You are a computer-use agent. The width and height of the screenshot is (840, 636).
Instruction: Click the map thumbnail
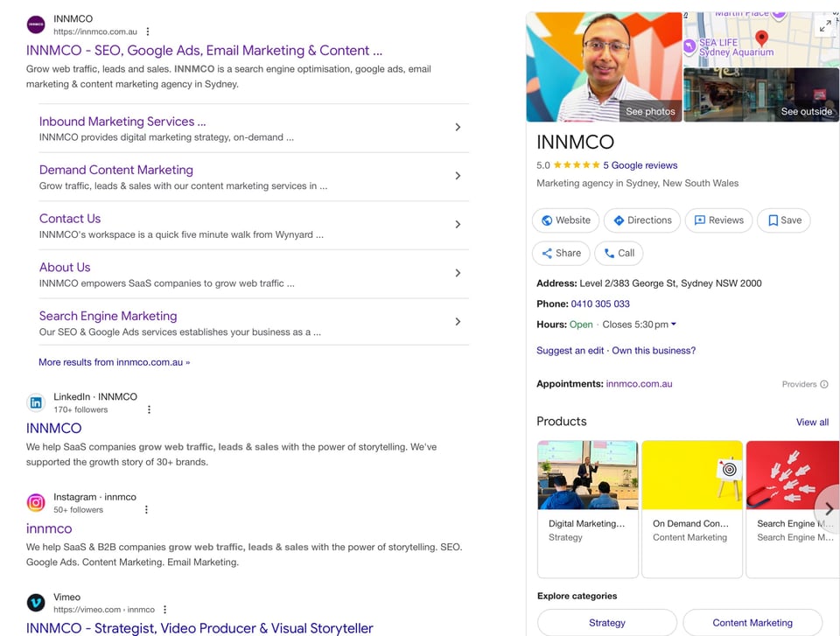coord(761,39)
